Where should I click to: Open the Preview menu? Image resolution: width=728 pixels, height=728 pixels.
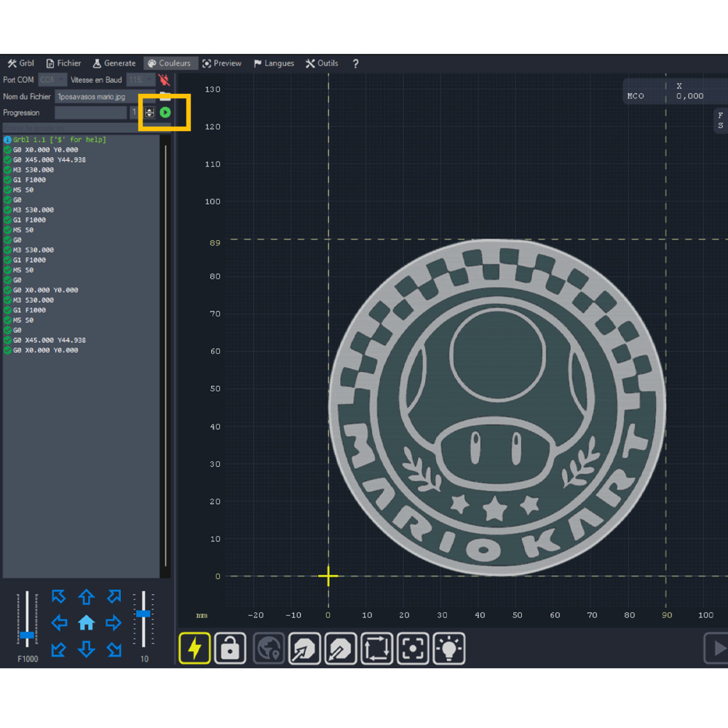pyautogui.click(x=222, y=63)
